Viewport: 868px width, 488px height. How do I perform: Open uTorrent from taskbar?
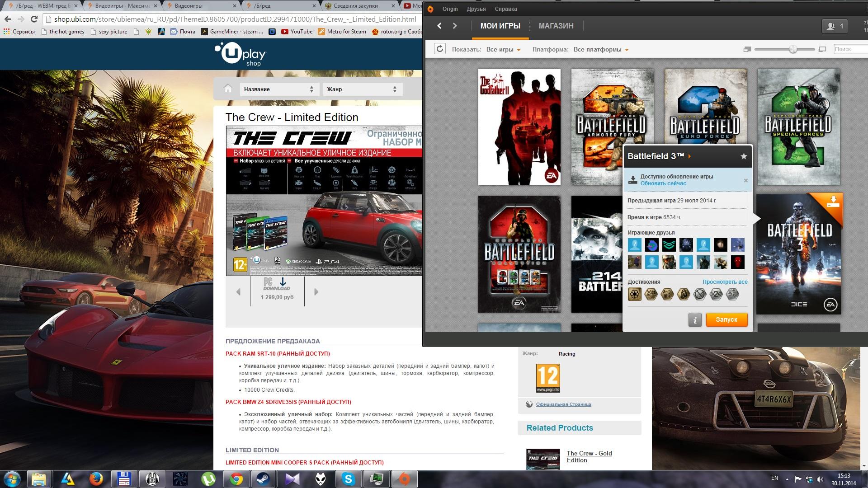[x=208, y=479]
